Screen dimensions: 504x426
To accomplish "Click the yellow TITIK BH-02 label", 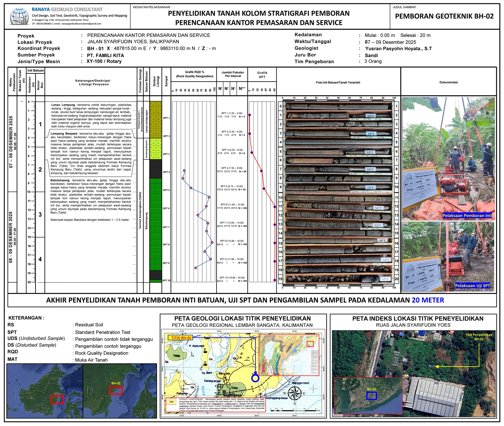I will pyautogui.click(x=181, y=338).
